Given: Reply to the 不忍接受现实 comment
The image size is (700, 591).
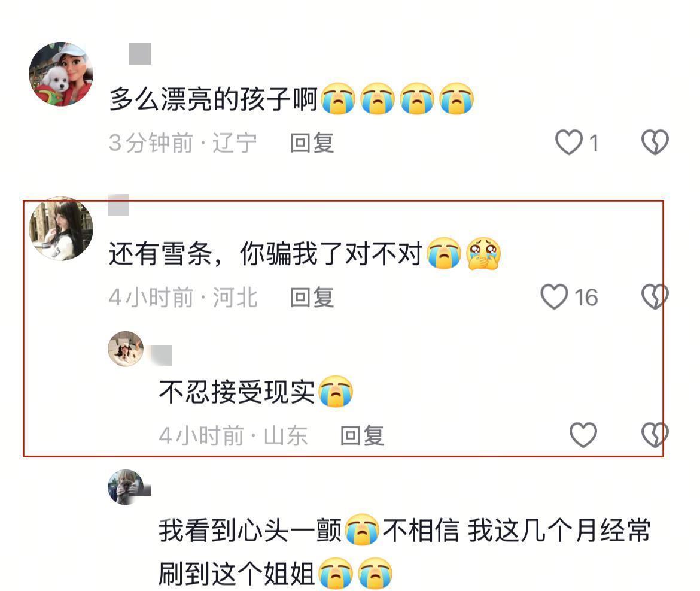Looking at the screenshot, I should 362,435.
